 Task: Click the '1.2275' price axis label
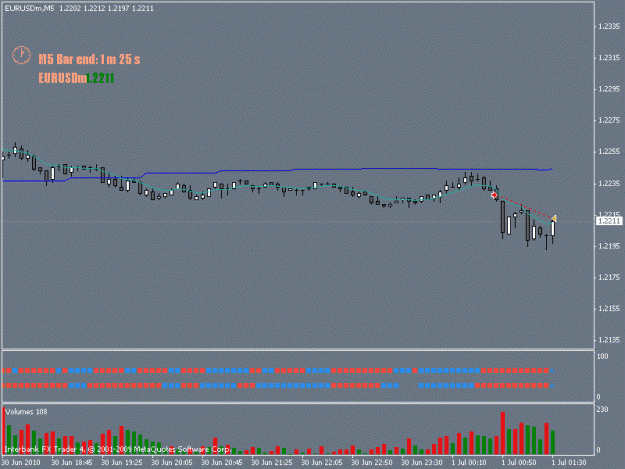pyautogui.click(x=609, y=120)
